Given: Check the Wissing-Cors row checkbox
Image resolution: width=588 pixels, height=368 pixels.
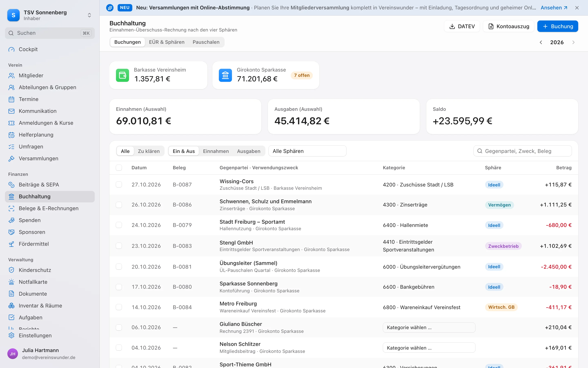Looking at the screenshot, I should pos(119,185).
